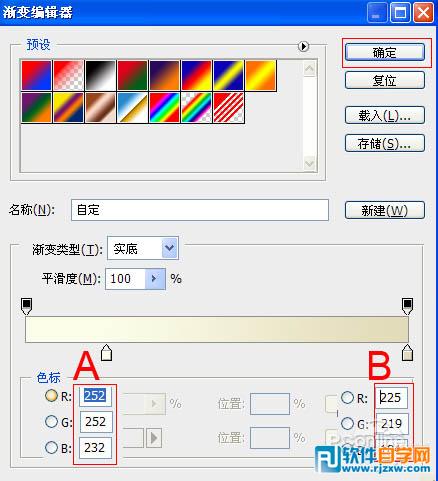Open presets flyout menu arrow
Screen dimensions: 438x481
[x=303, y=46]
